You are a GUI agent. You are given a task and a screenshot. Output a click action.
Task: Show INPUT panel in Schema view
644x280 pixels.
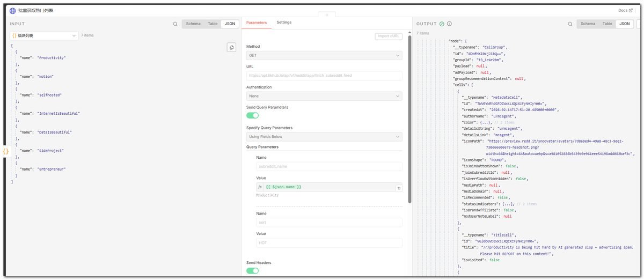pos(193,24)
